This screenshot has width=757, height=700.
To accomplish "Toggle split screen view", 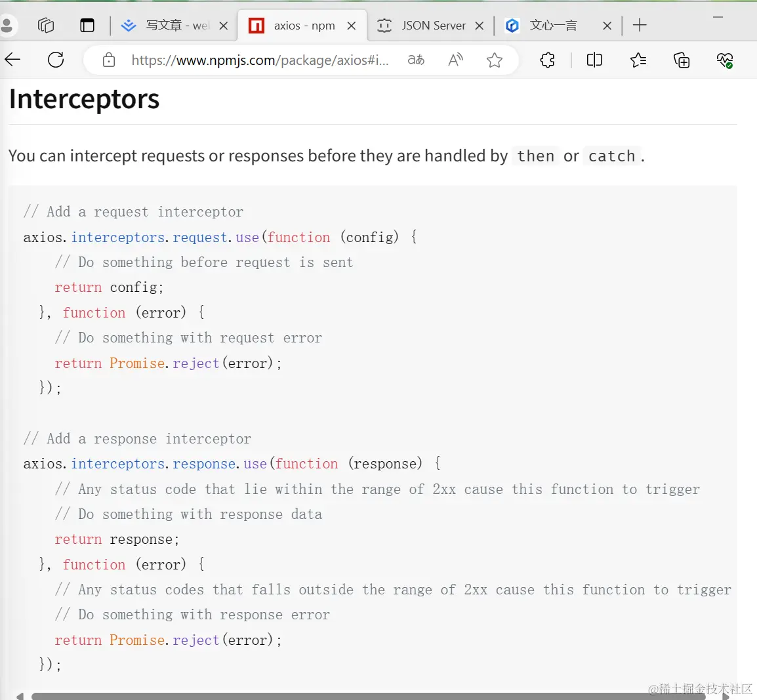I will point(594,60).
